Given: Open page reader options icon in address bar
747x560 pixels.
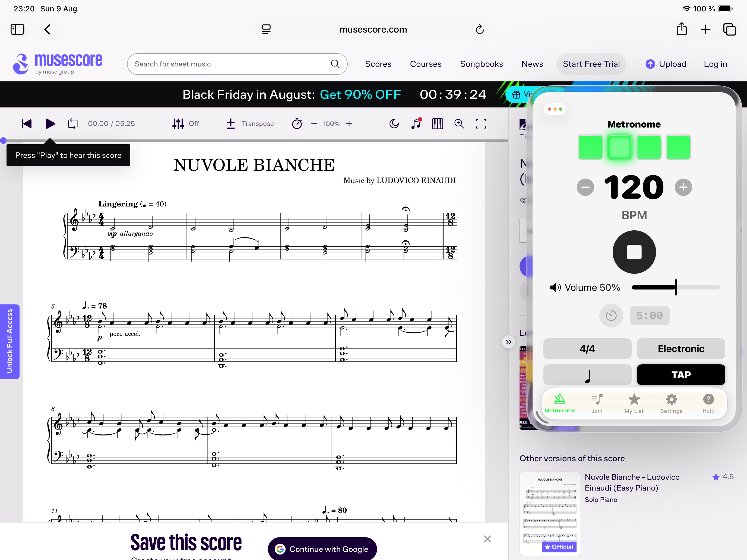Looking at the screenshot, I should (x=266, y=29).
